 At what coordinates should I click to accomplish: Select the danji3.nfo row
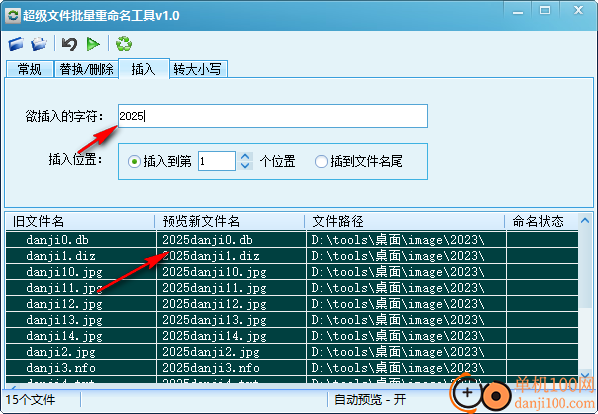pyautogui.click(x=292, y=368)
